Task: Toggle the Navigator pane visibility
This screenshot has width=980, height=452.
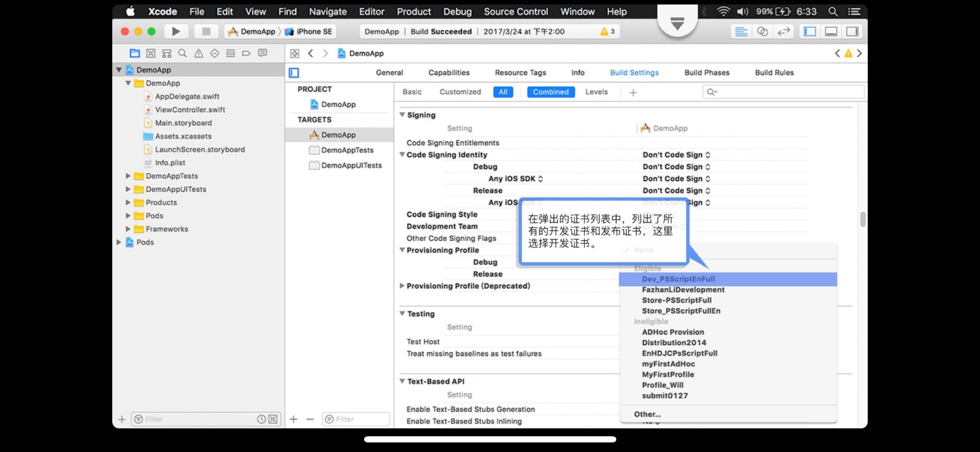Action: pos(810,31)
